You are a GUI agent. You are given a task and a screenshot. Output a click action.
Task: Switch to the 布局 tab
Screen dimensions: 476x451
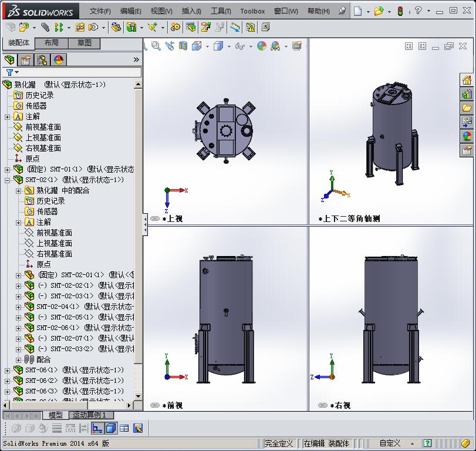(x=52, y=43)
